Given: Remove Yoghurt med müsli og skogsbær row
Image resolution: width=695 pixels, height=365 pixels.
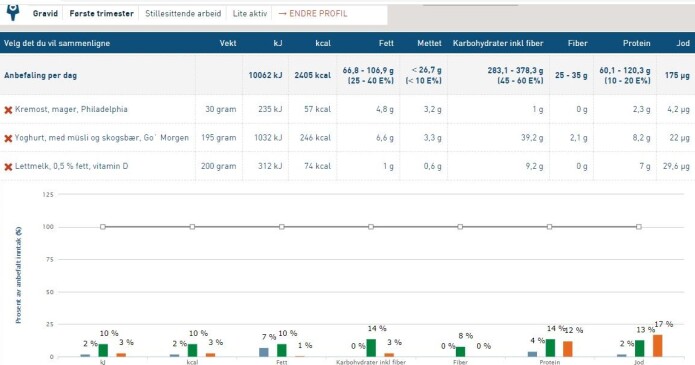Looking at the screenshot, I should [8, 138].
